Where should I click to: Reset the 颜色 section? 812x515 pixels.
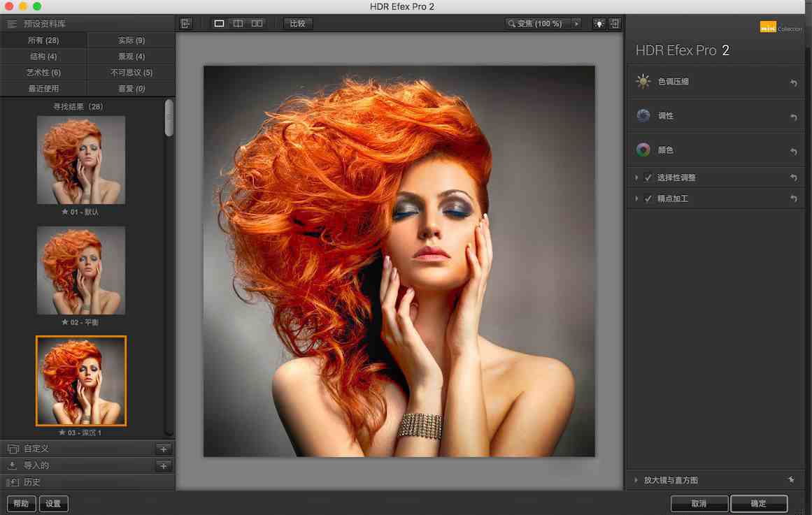[793, 151]
